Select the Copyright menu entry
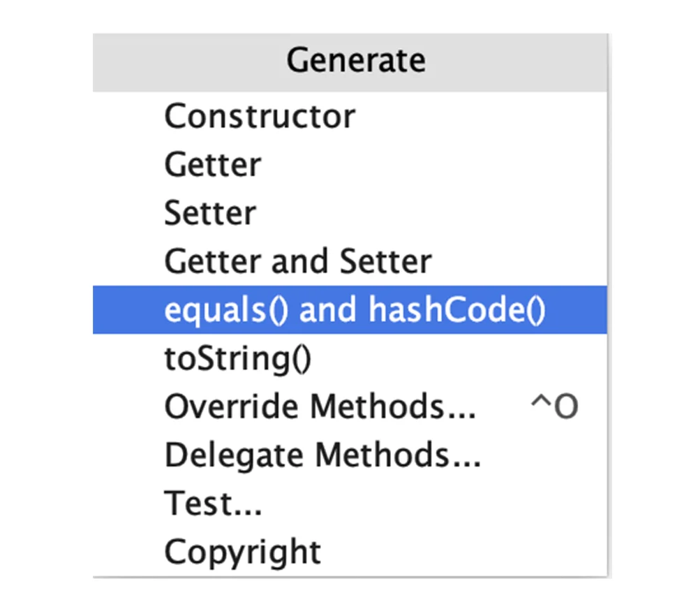The image size is (698, 616). coord(350,552)
